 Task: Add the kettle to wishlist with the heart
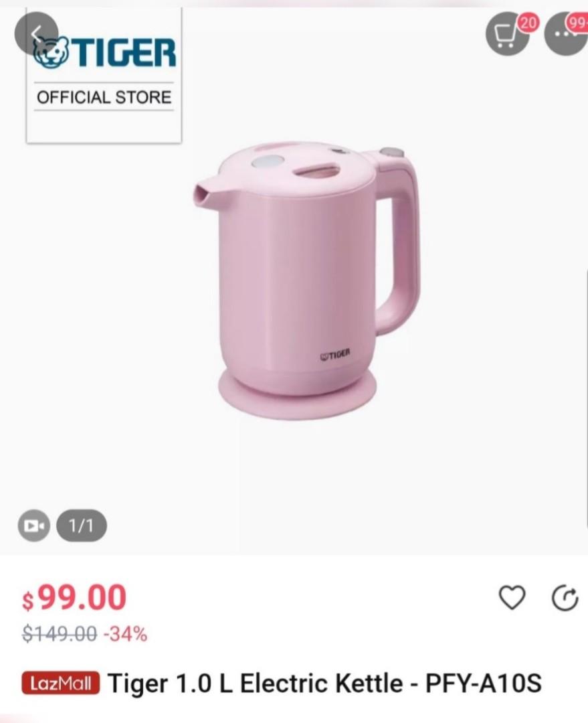coord(512,598)
